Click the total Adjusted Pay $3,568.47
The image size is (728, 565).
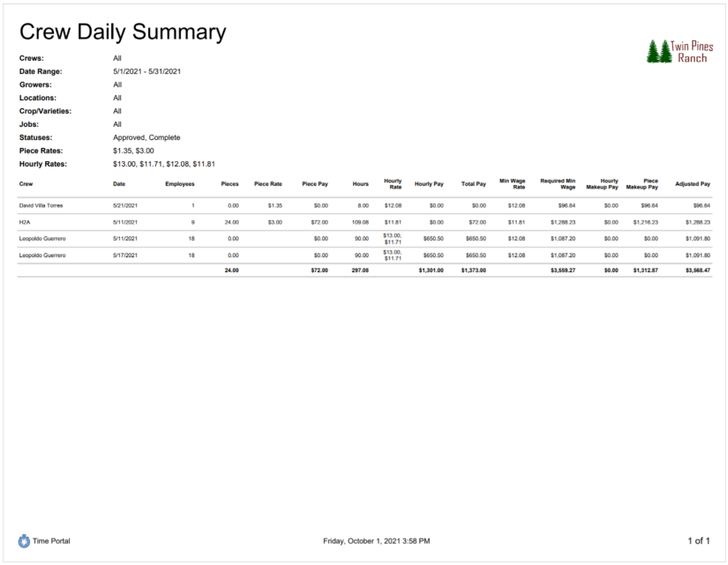click(x=698, y=270)
